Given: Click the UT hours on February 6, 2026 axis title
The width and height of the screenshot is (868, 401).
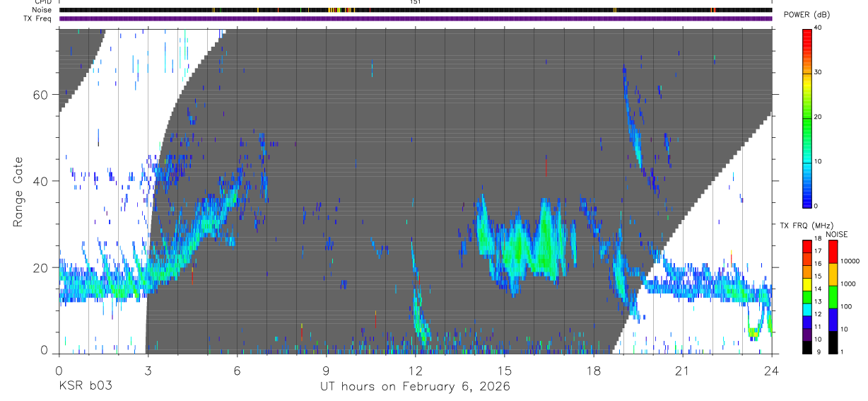Looking at the screenshot, I should point(416,387).
